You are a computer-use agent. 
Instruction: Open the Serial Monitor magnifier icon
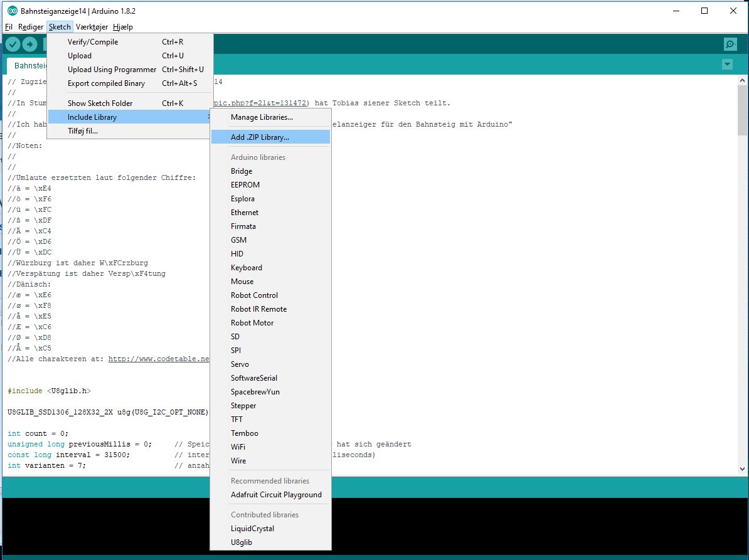pyautogui.click(x=730, y=45)
